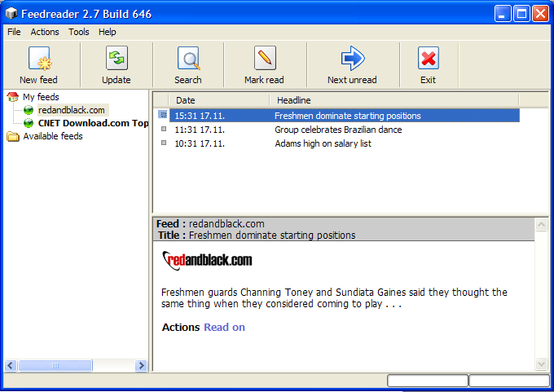The height and width of the screenshot is (392, 554).
Task: Click the feed tree horizontal scrollbar thumb
Action: click(55, 365)
